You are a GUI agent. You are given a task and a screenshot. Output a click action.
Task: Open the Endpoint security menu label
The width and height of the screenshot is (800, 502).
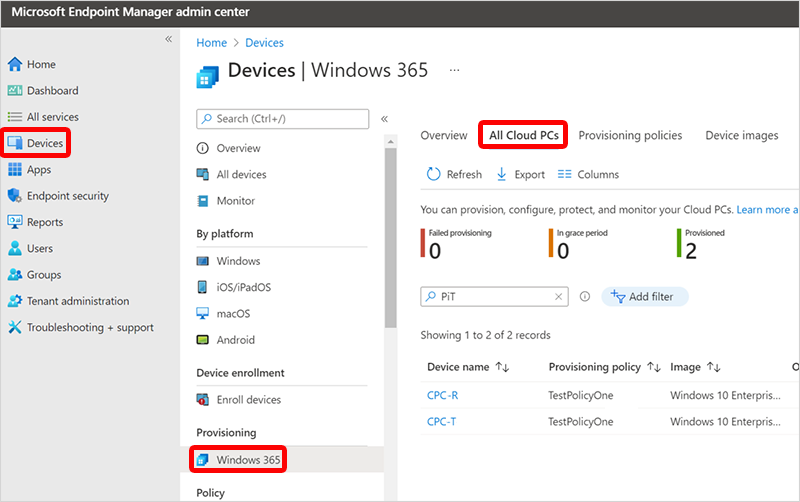coord(68,196)
